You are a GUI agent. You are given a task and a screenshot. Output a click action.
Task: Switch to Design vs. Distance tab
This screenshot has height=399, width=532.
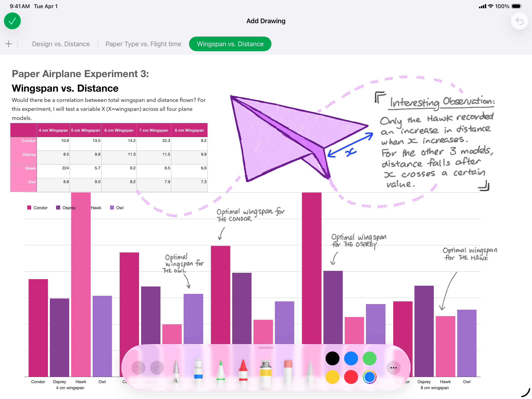point(61,44)
